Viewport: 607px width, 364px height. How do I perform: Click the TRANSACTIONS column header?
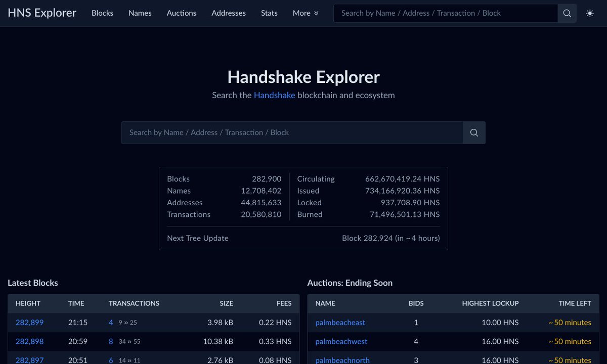tap(134, 303)
